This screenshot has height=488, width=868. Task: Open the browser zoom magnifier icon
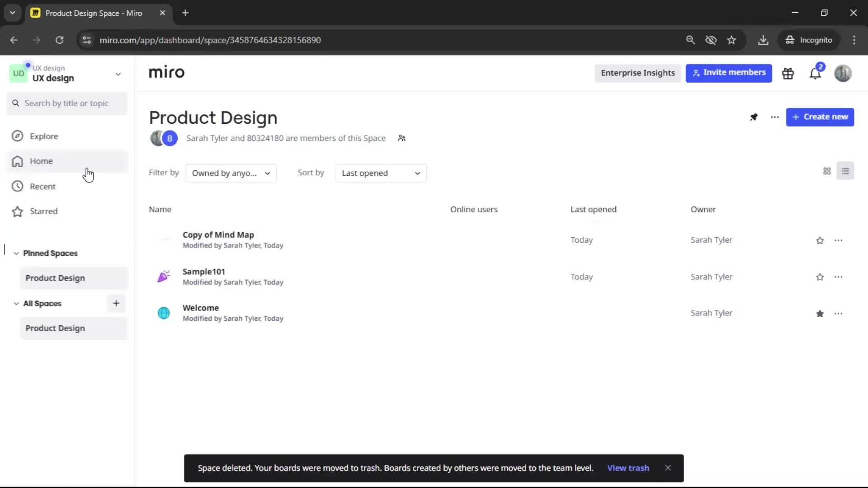(x=690, y=40)
